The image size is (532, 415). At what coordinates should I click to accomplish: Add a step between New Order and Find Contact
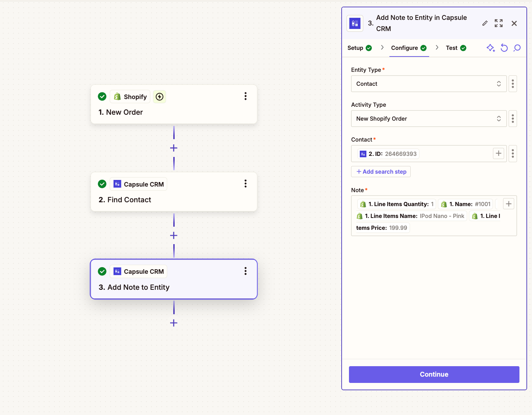pyautogui.click(x=174, y=148)
